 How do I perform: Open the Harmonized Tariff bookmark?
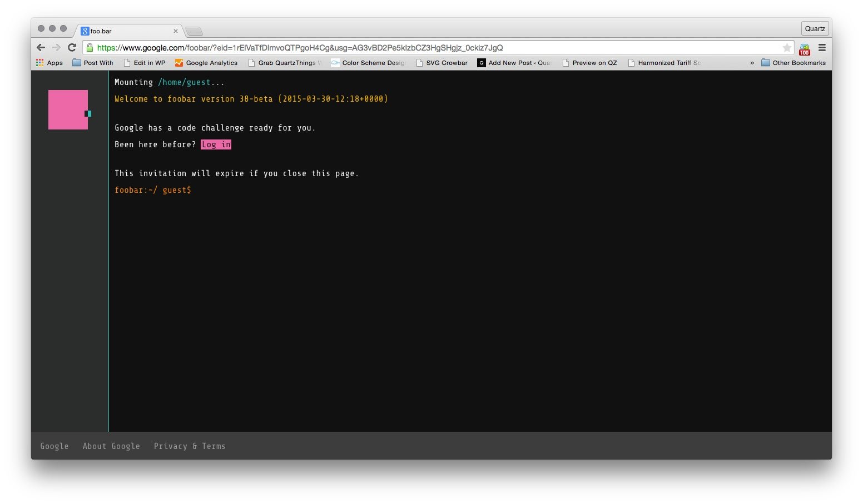[x=664, y=63]
